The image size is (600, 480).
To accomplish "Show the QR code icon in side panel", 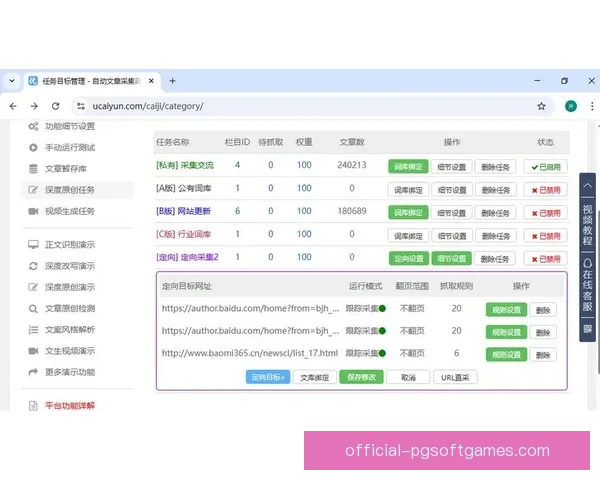I will pyautogui.click(x=587, y=328).
